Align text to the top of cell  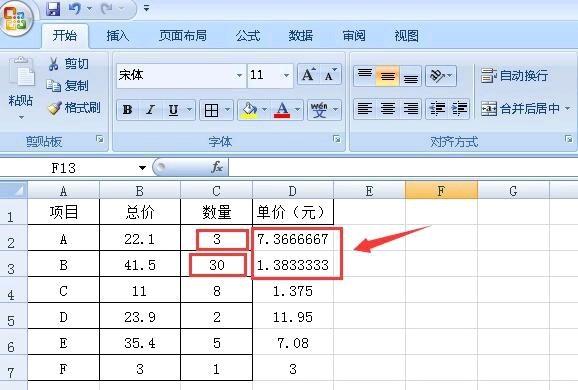365,76
